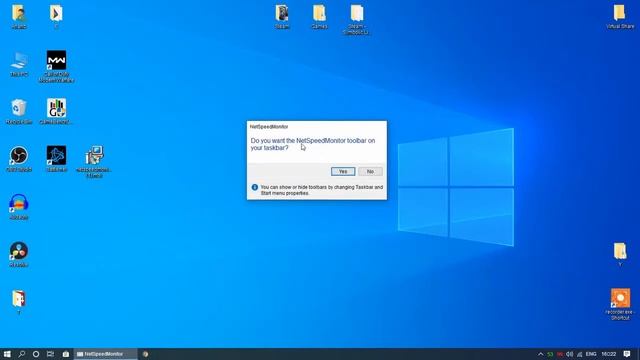Image resolution: width=640 pixels, height=360 pixels.
Task: Open the taskbar clock
Action: [609, 354]
